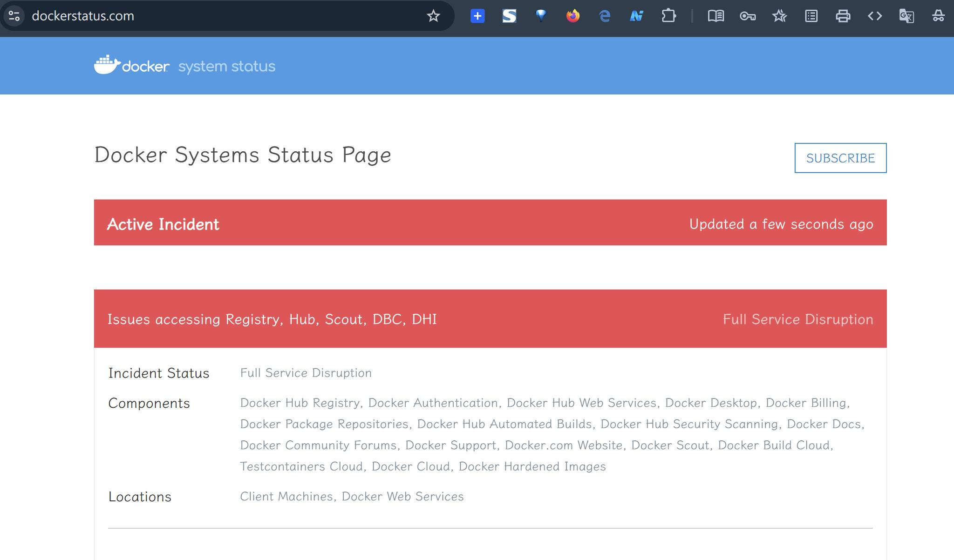954x560 pixels.
Task: Select 'Docker Desktop' in the components list
Action: tap(711, 403)
